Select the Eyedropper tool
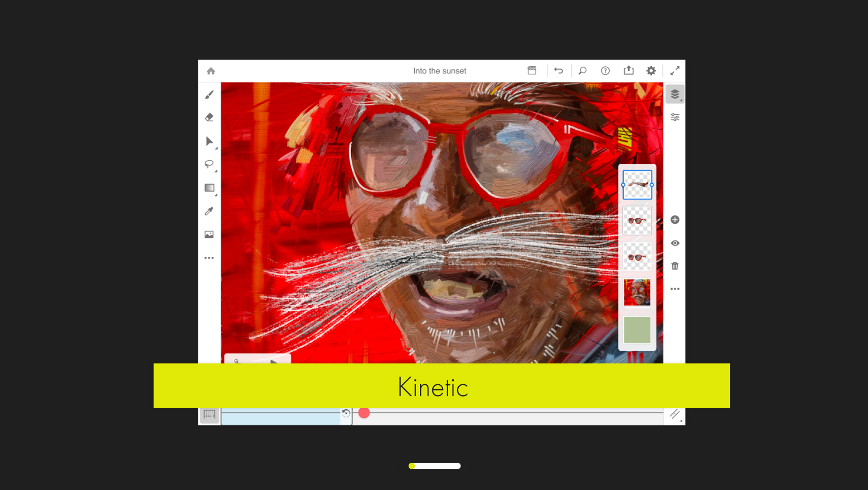 click(x=209, y=211)
